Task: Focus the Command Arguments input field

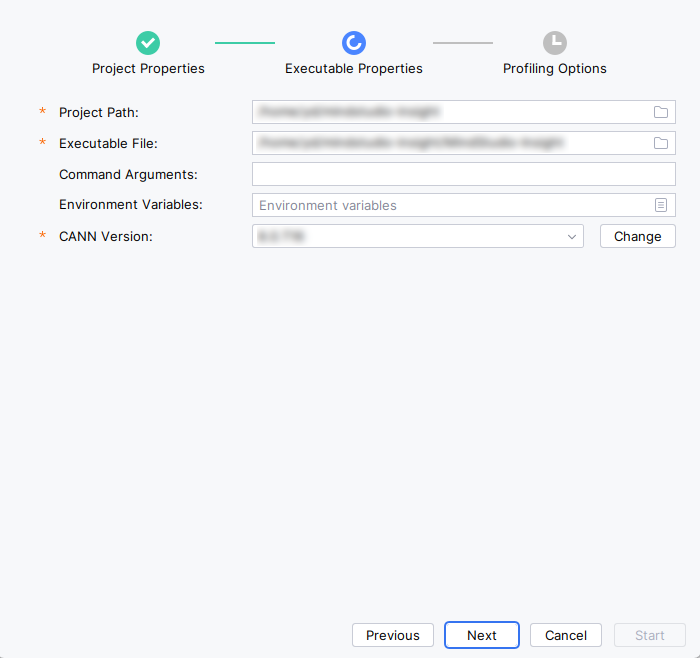Action: click(463, 174)
